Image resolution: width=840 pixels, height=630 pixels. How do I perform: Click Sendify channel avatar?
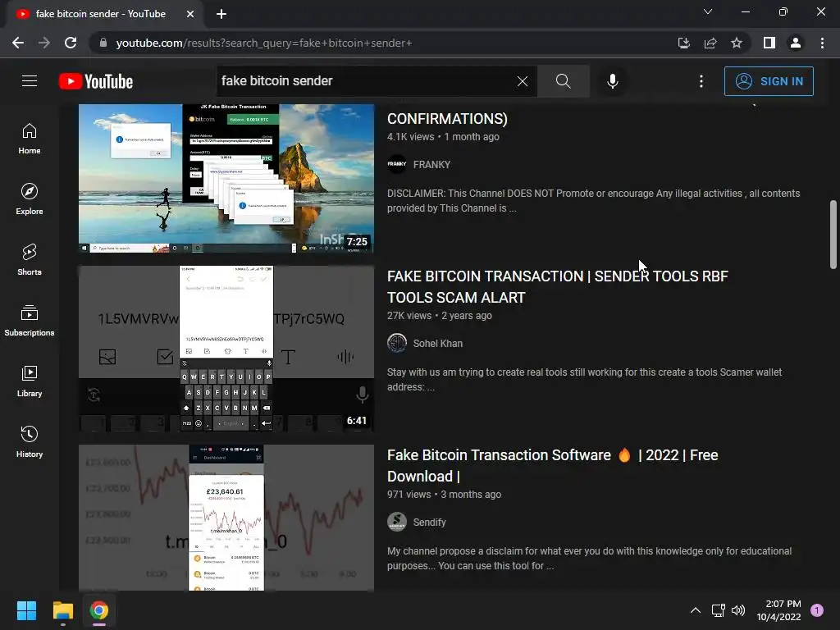[x=397, y=522]
